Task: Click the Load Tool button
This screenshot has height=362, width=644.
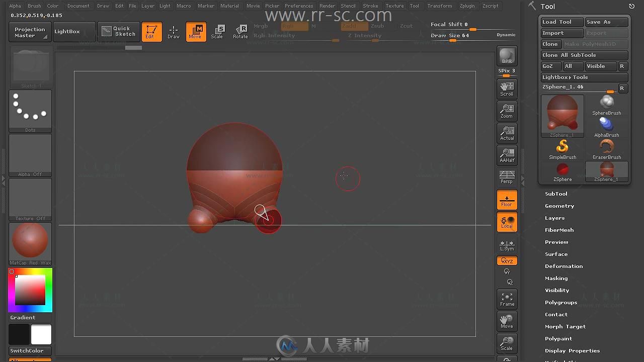Action: click(x=562, y=22)
